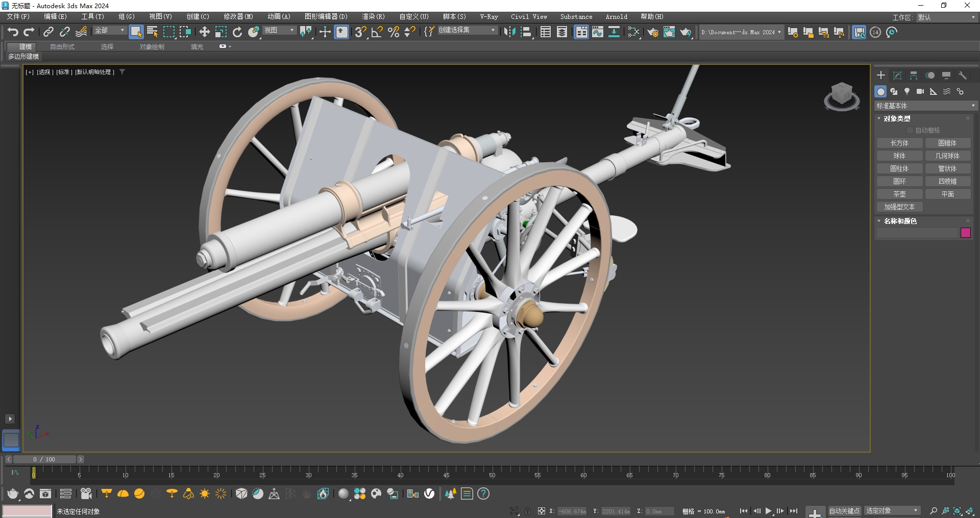Image resolution: width=980 pixels, height=518 pixels.
Task: Activate the Rotate tool
Action: pos(237,32)
